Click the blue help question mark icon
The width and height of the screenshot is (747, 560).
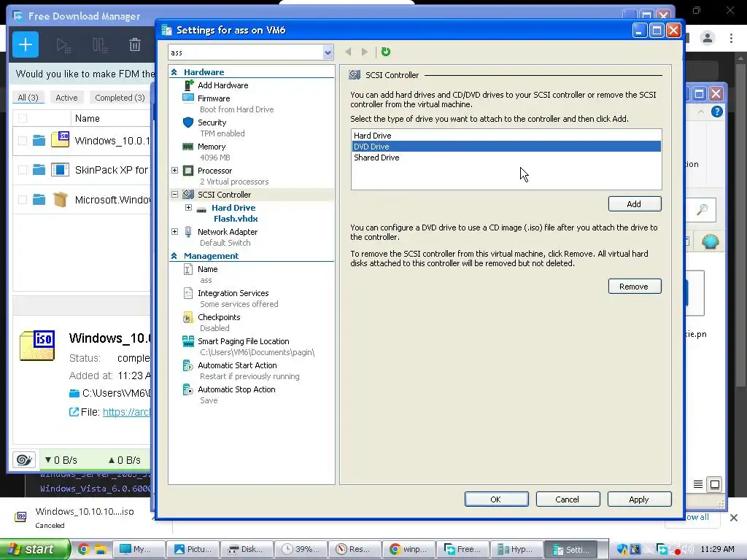(x=716, y=112)
